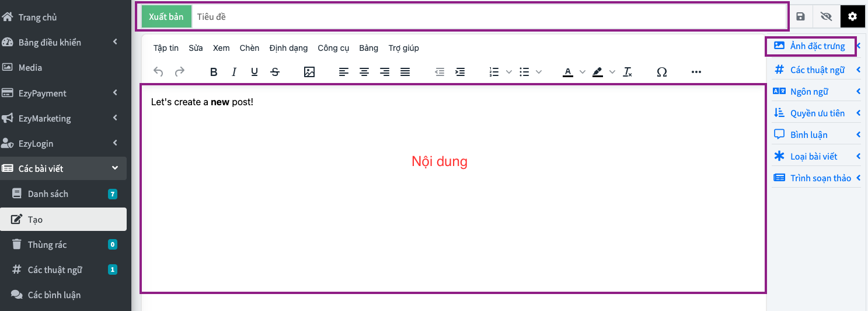The width and height of the screenshot is (868, 311).
Task: Open the Sửa menu
Action: tap(196, 48)
